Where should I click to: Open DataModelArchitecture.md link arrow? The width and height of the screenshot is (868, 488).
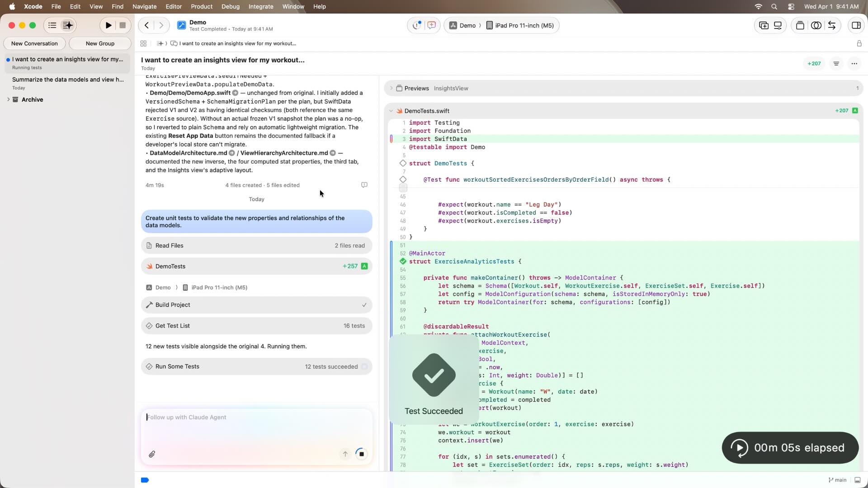231,153
